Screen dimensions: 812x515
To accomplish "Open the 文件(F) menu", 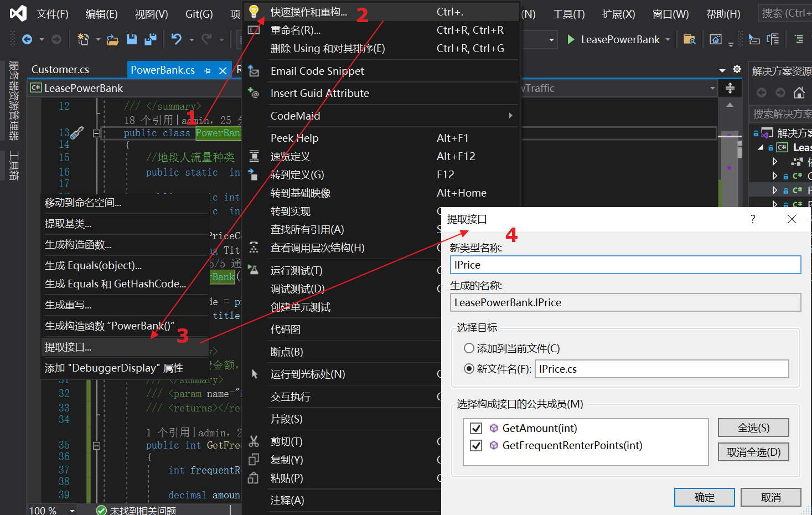I will (53, 14).
